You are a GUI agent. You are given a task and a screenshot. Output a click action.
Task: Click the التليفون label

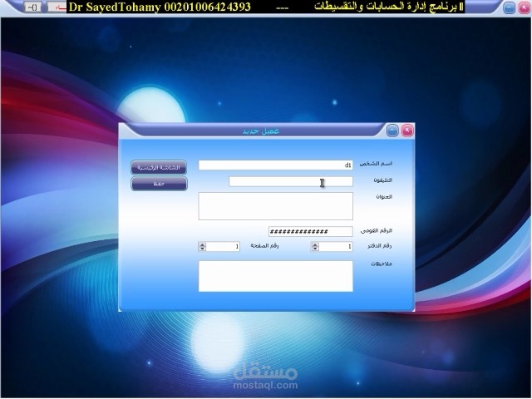382,180
